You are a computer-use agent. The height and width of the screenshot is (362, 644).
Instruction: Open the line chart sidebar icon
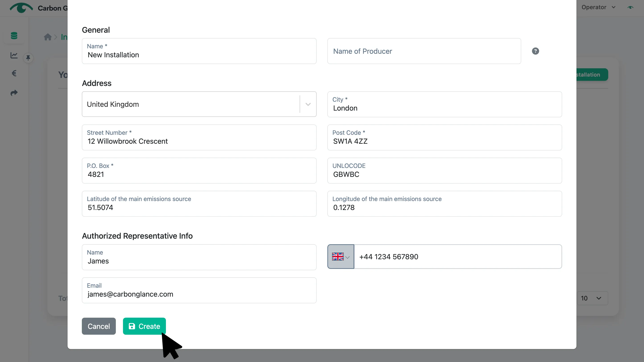pos(14,55)
